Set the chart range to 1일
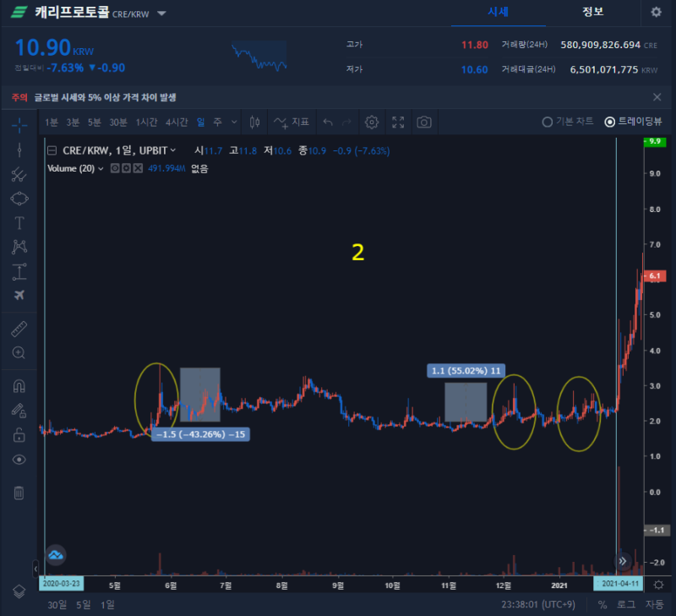Screen dimensions: 676x616 [x=108, y=605]
